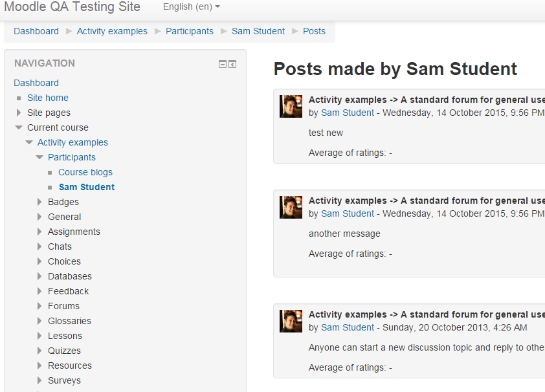The height and width of the screenshot is (392, 545).
Task: Open the Site home link
Action: pyautogui.click(x=48, y=98)
